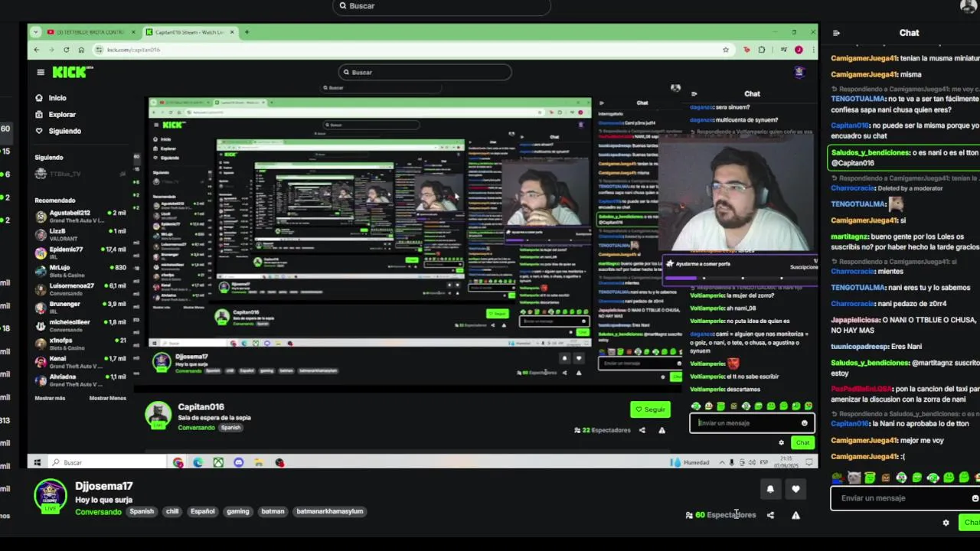Open Chrome from the Windows taskbar

tap(178, 462)
